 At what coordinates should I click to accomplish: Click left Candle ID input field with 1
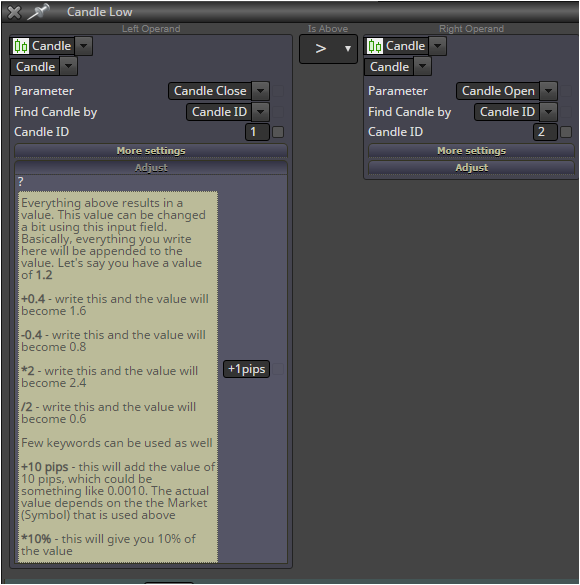click(x=257, y=132)
